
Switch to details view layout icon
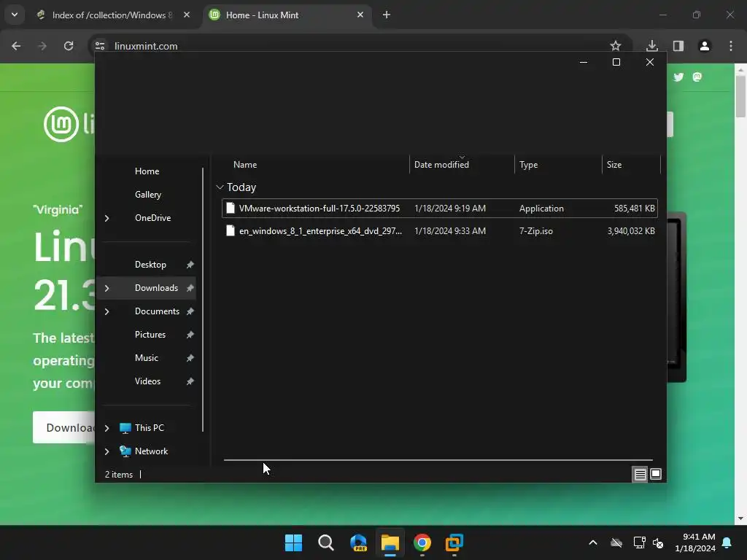(640, 474)
